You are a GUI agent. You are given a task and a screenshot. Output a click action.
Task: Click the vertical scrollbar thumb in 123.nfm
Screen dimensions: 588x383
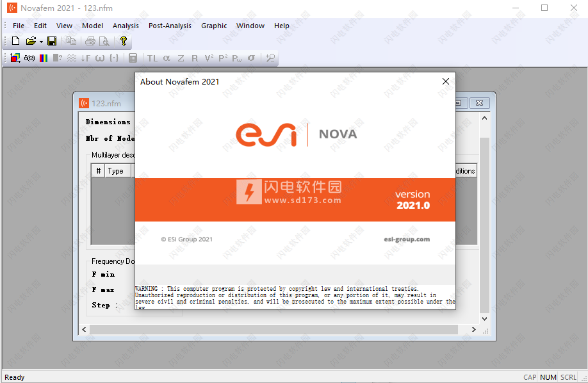tap(484, 225)
